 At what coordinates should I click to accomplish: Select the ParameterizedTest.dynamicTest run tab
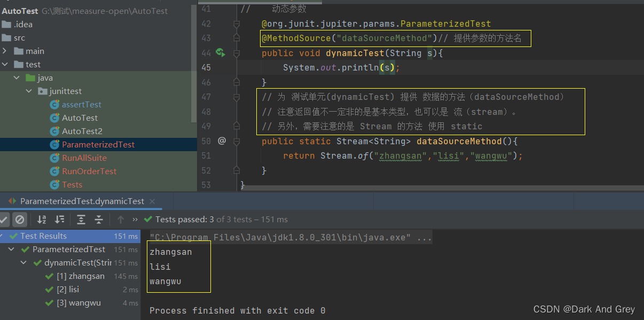pos(82,201)
